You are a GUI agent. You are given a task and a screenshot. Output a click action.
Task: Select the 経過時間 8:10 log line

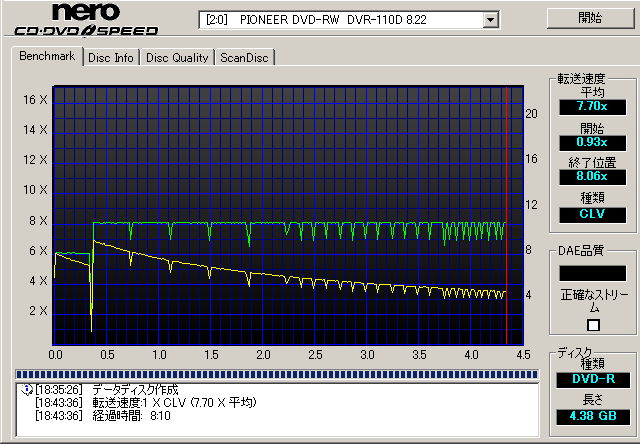[x=103, y=416]
